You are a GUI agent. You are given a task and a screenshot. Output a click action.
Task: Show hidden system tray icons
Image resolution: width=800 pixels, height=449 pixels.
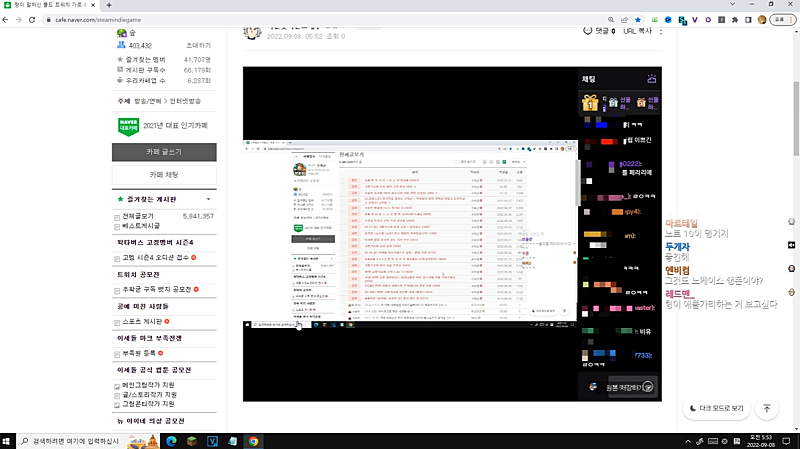click(x=688, y=441)
